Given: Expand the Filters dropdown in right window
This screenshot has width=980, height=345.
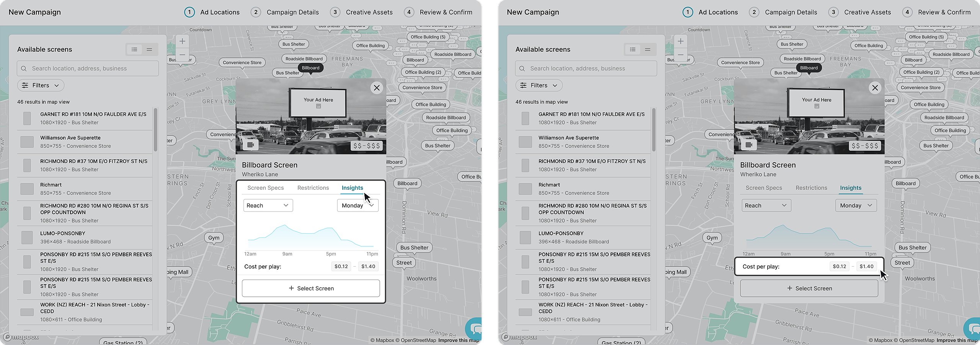Looking at the screenshot, I should [539, 85].
